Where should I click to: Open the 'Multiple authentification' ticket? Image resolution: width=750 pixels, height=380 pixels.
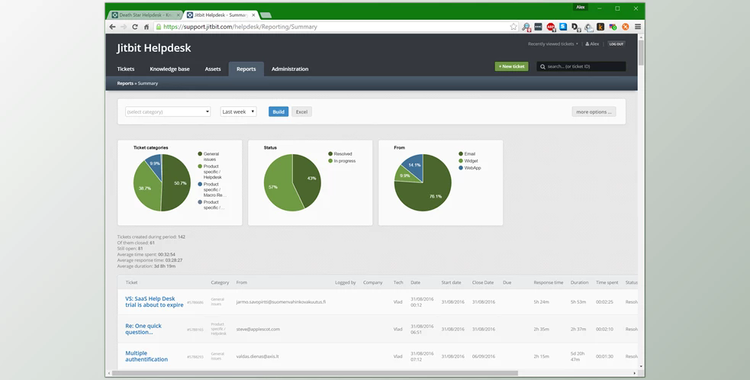click(x=146, y=356)
